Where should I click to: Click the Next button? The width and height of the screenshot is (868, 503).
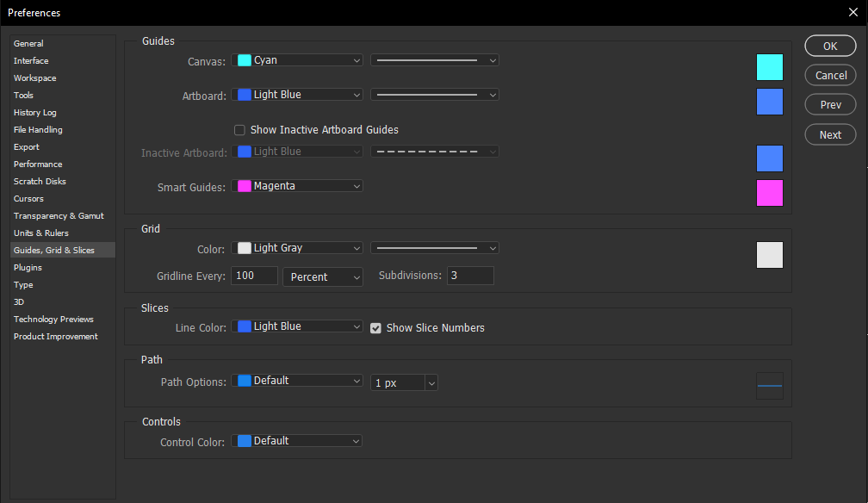tap(830, 134)
